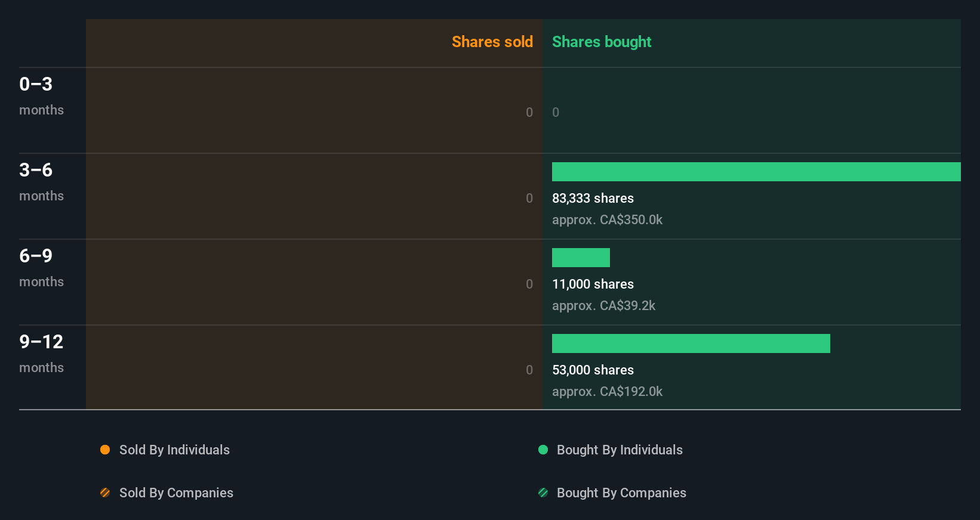Click the green Bought By Individuals legend dot

click(x=543, y=450)
